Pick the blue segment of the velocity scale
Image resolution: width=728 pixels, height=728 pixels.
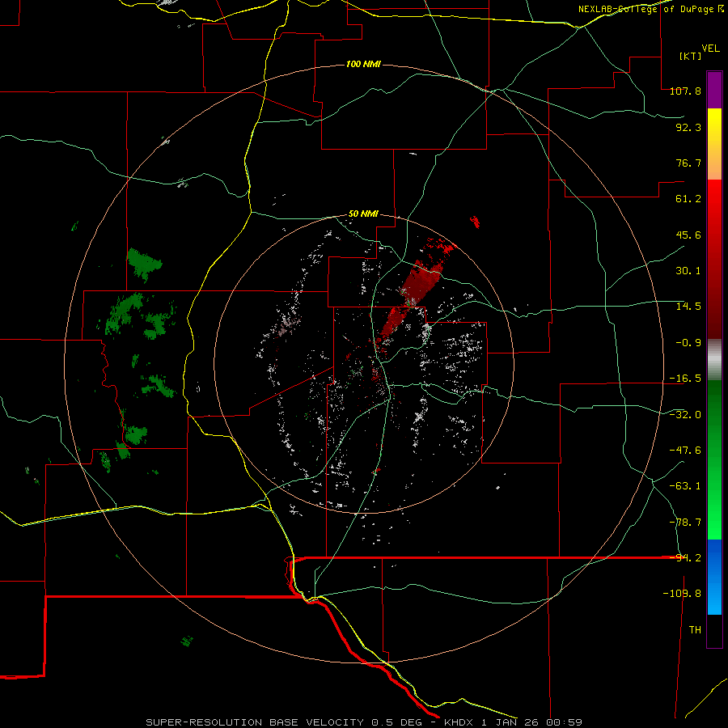pos(714,577)
